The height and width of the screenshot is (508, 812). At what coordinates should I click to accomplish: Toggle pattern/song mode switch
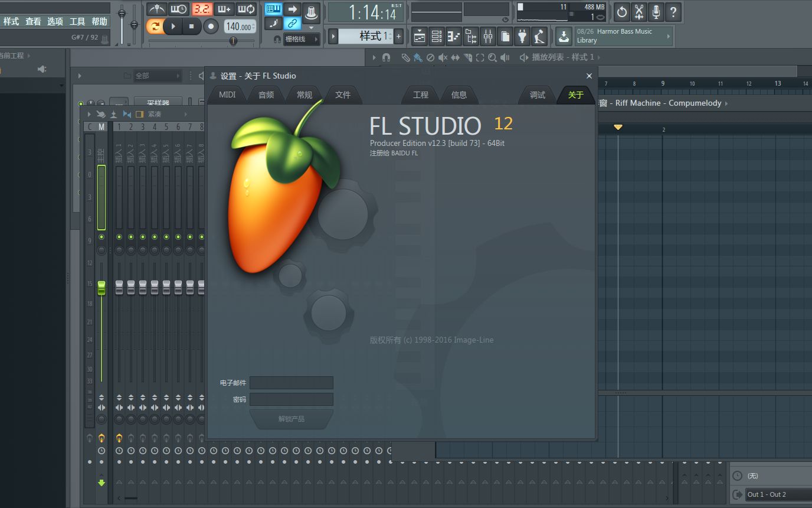(x=155, y=26)
